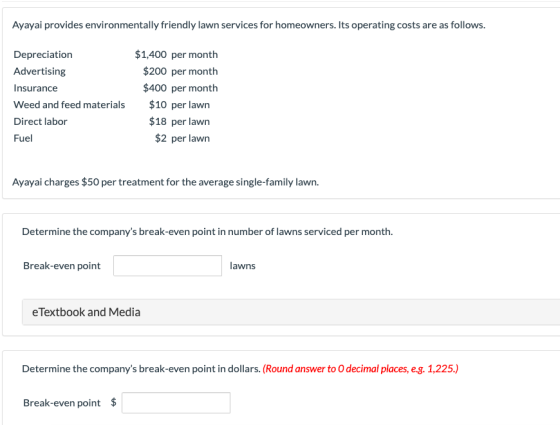Click the 'Ayayai charges $50 per treatment' sentence
This screenshot has width=560, height=425.
[165, 182]
